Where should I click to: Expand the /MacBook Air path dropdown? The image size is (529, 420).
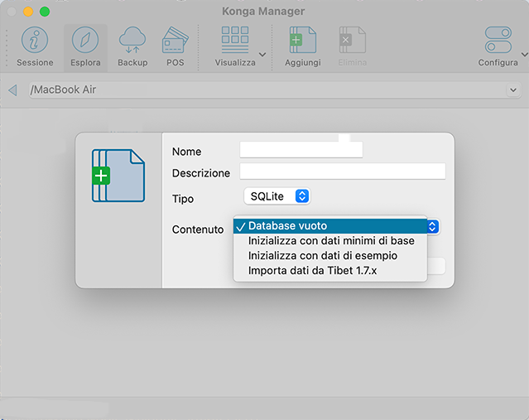pyautogui.click(x=513, y=89)
